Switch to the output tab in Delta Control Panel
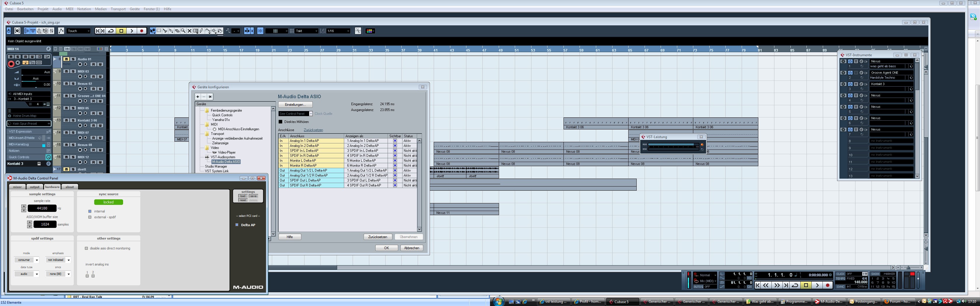 point(35,187)
